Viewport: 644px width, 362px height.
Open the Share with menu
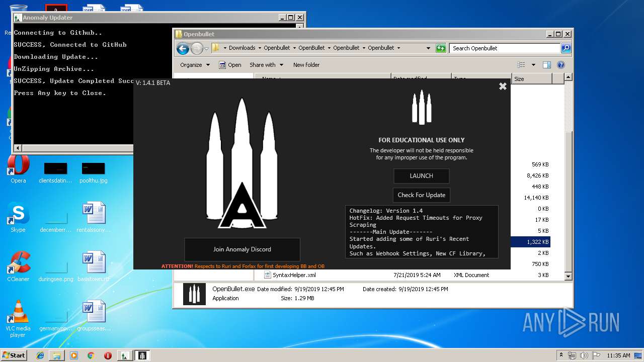tap(266, 65)
